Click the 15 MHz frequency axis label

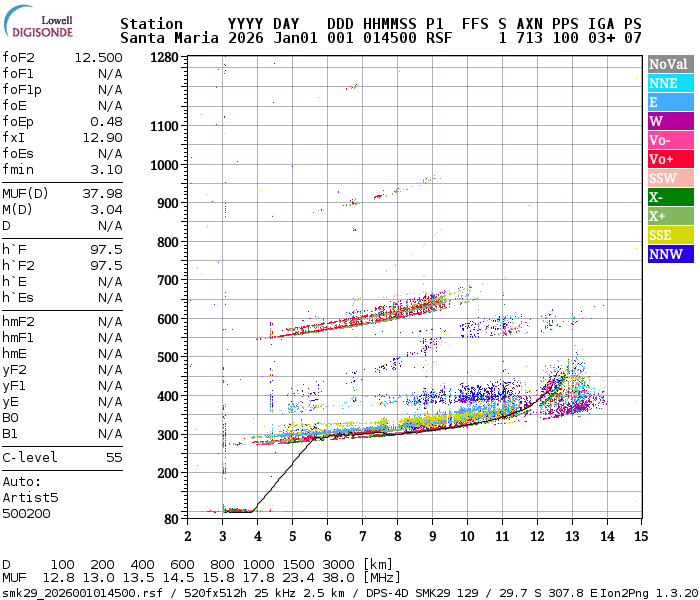point(641,536)
